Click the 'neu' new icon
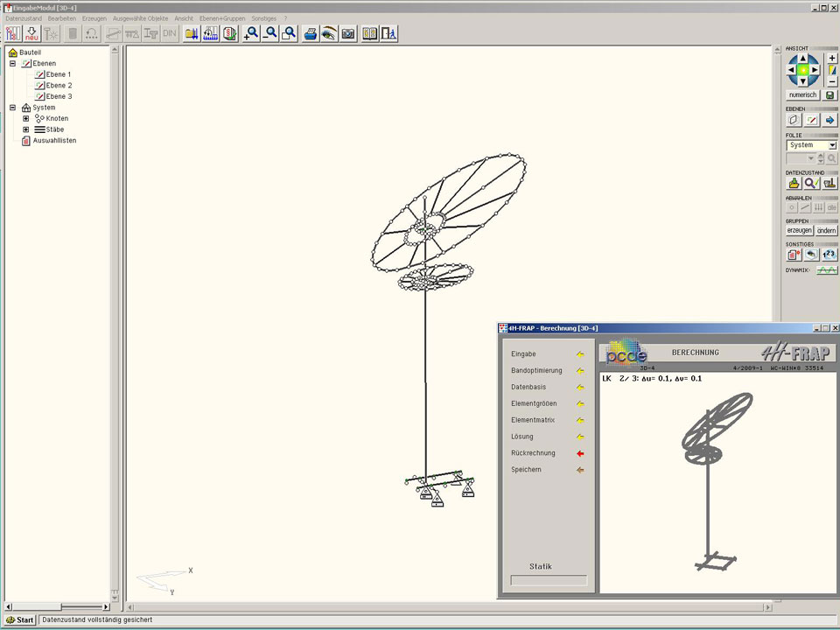Screen dimensions: 840x630 click(31, 34)
